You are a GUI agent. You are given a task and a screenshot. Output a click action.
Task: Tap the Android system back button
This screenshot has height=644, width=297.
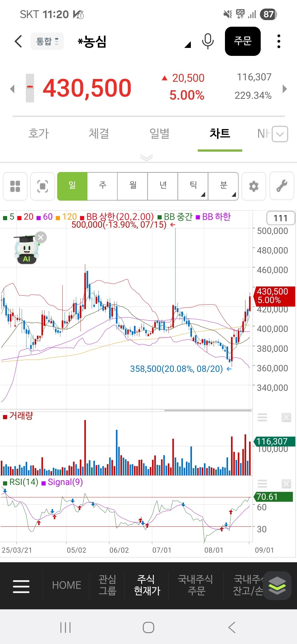pyautogui.click(x=232, y=627)
